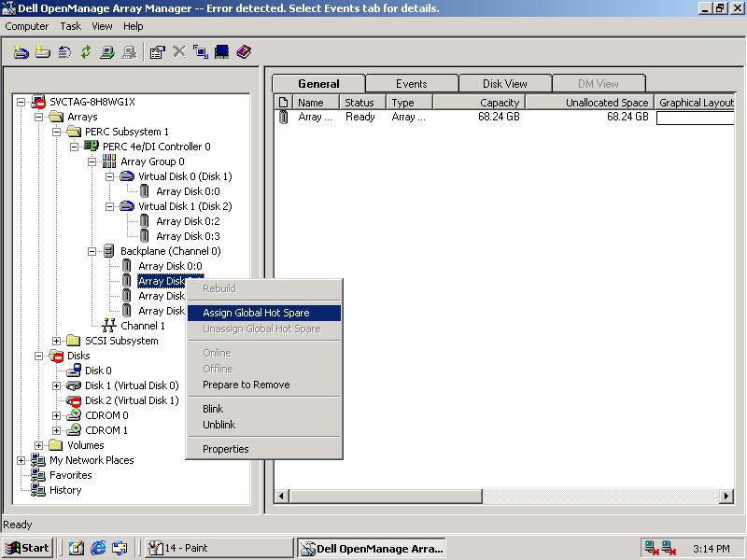747x560 pixels.
Task: Click the PERC 4e/DI Controller 0 card icon
Action: click(91, 147)
